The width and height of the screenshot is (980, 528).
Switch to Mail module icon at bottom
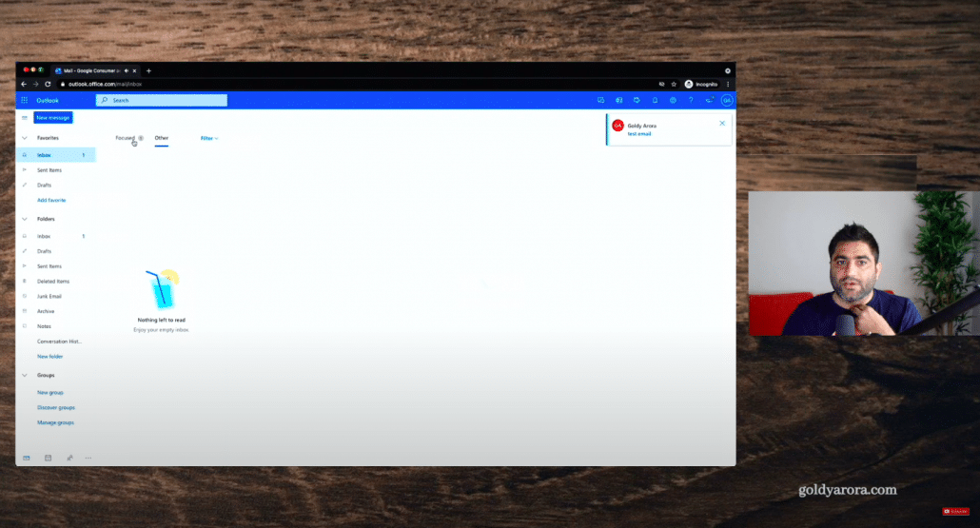pos(27,458)
